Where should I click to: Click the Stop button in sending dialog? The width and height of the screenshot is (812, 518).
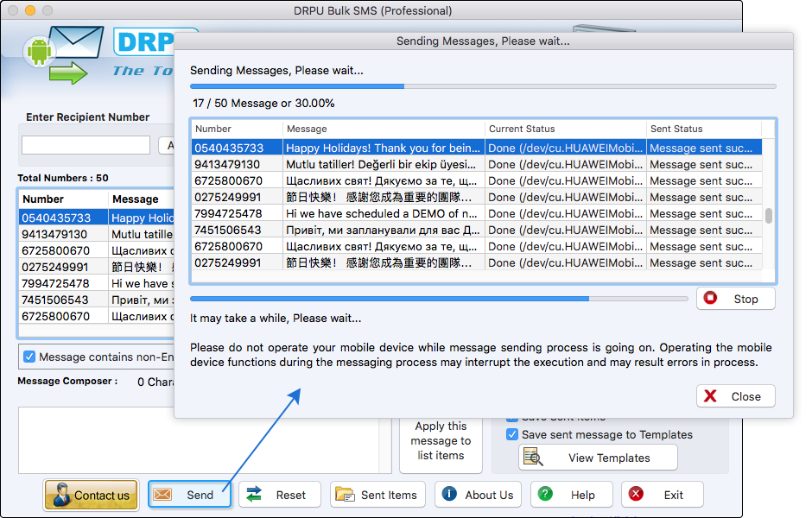(x=735, y=299)
